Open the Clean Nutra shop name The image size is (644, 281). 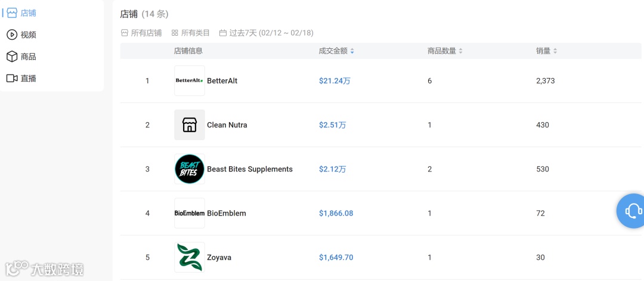click(227, 124)
